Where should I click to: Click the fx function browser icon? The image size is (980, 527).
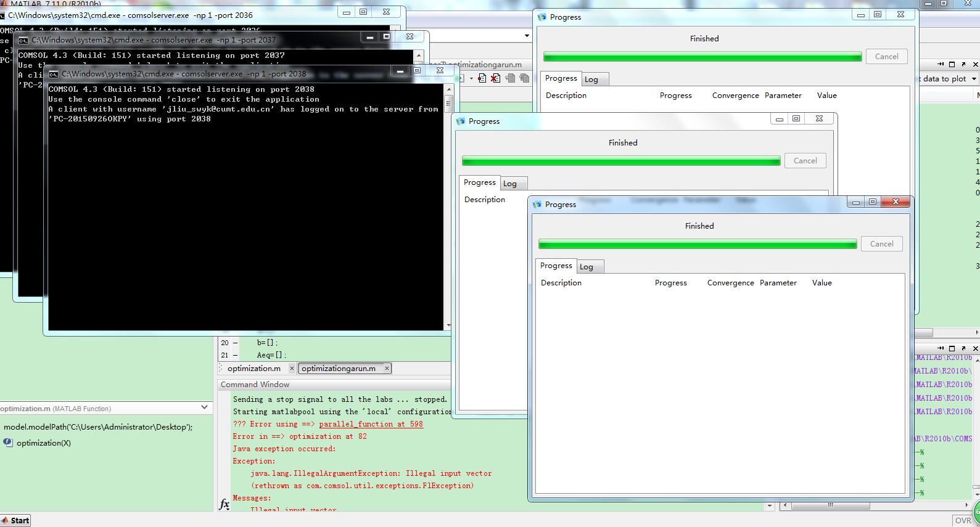(x=224, y=504)
